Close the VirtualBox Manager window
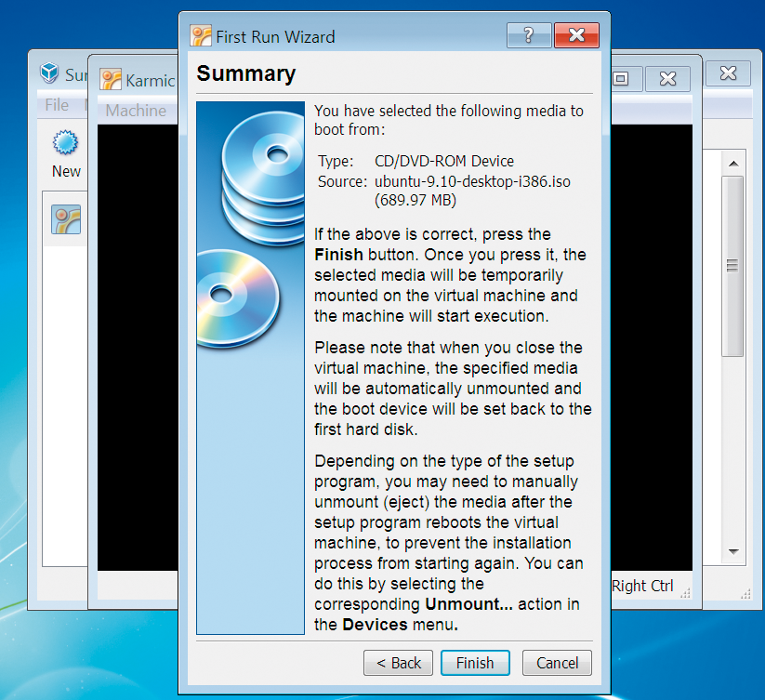The height and width of the screenshot is (700, 765). tap(728, 73)
